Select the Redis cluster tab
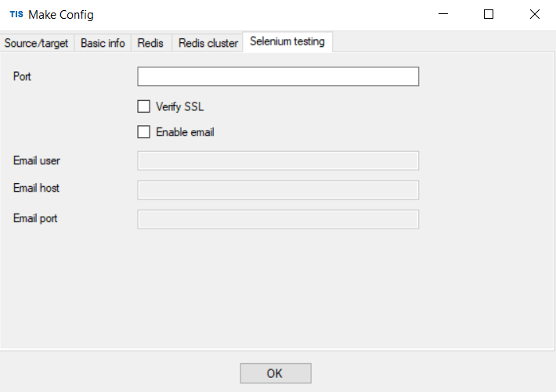Screen dimensions: 556x392 [208, 43]
